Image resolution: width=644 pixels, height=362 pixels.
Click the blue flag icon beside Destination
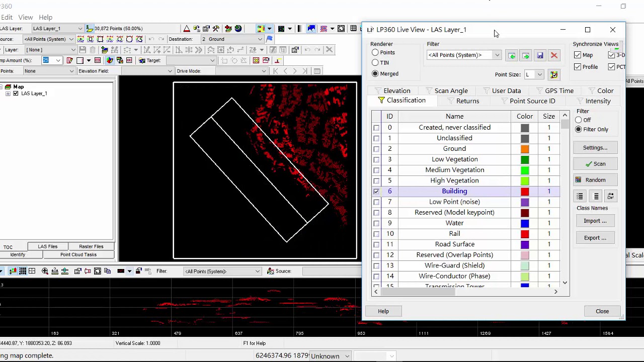click(x=269, y=39)
